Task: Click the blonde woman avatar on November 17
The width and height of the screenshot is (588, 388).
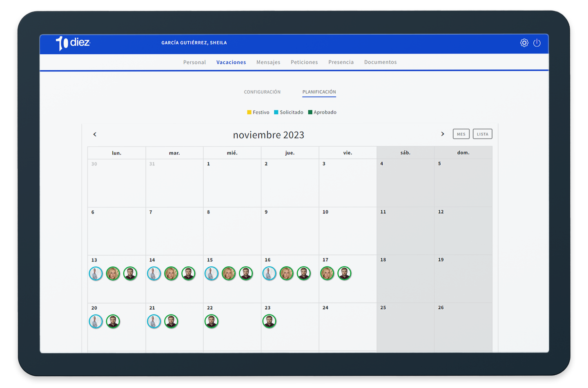Action: point(327,273)
